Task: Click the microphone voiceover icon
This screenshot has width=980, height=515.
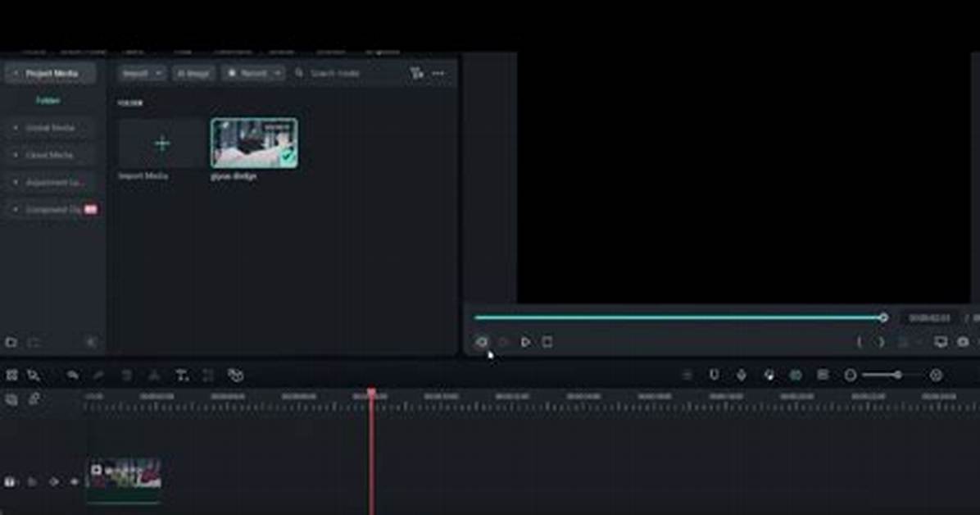Action: [x=742, y=375]
